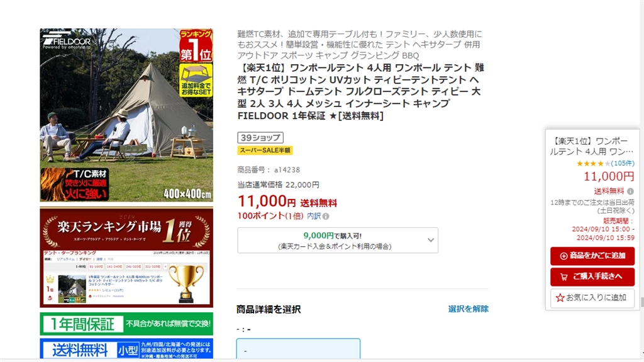This screenshot has width=644, height=362.
Task: Click the plus icon on 商品をかごに追加
Action: coord(563,256)
